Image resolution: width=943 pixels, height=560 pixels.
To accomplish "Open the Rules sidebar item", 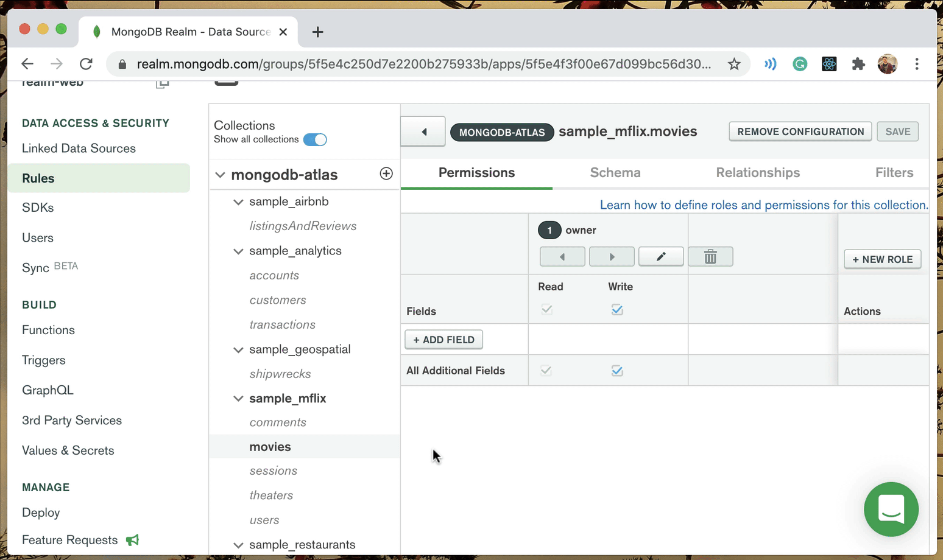I will [99, 178].
